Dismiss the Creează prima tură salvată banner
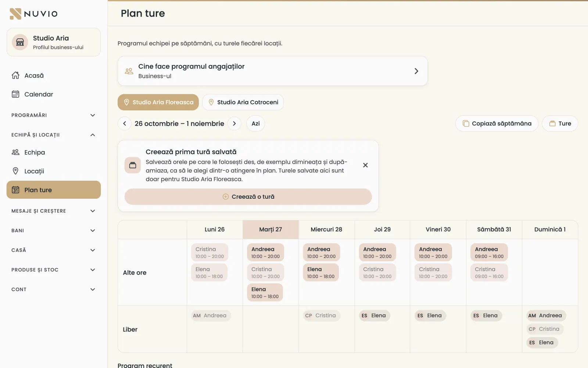Viewport: 588px width, 368px height. (365, 165)
